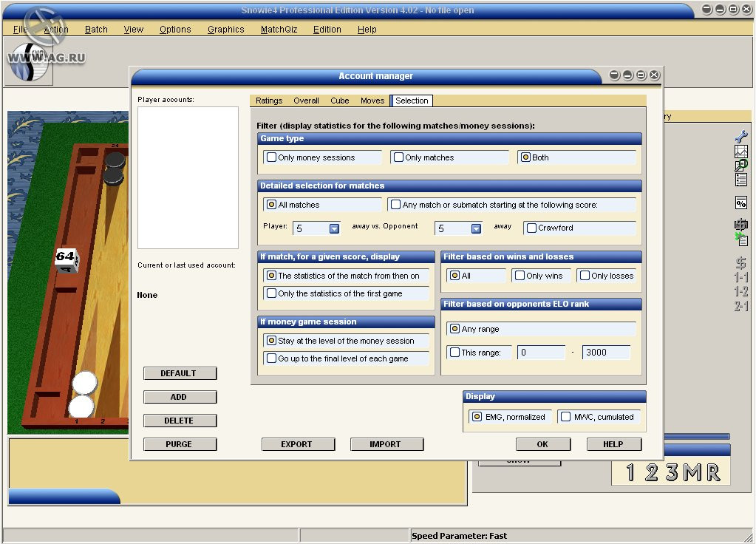The width and height of the screenshot is (756, 544).
Task: Select the 1-2 score icon
Action: (x=740, y=291)
